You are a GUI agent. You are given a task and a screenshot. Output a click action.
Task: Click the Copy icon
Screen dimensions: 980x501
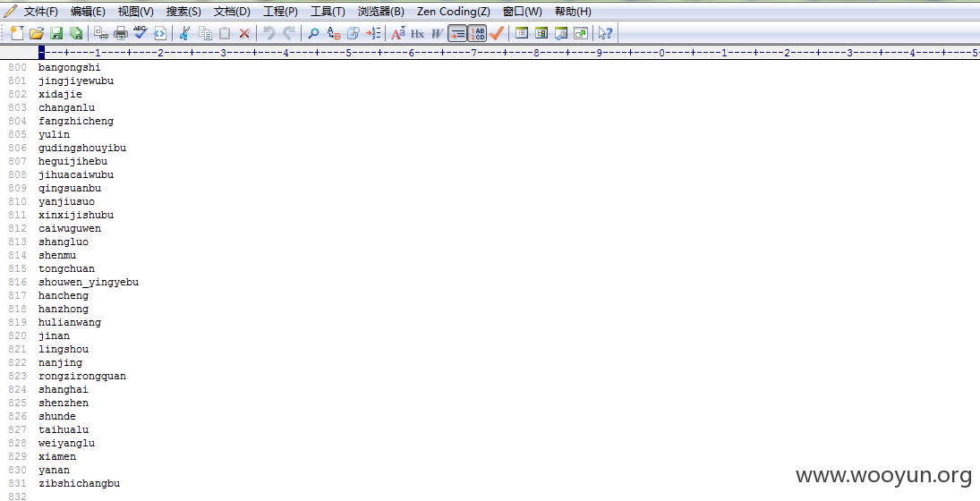[x=204, y=33]
